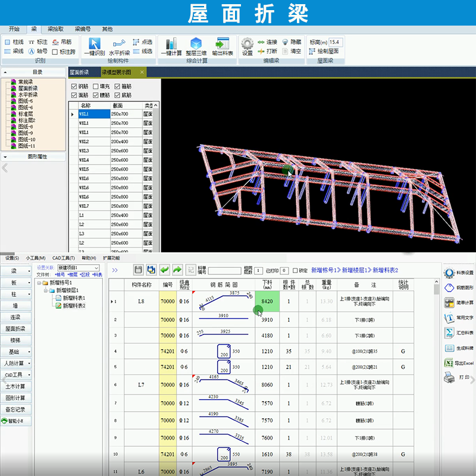
Task: Open 料表设置 in right sidebar
Action: pyautogui.click(x=458, y=273)
